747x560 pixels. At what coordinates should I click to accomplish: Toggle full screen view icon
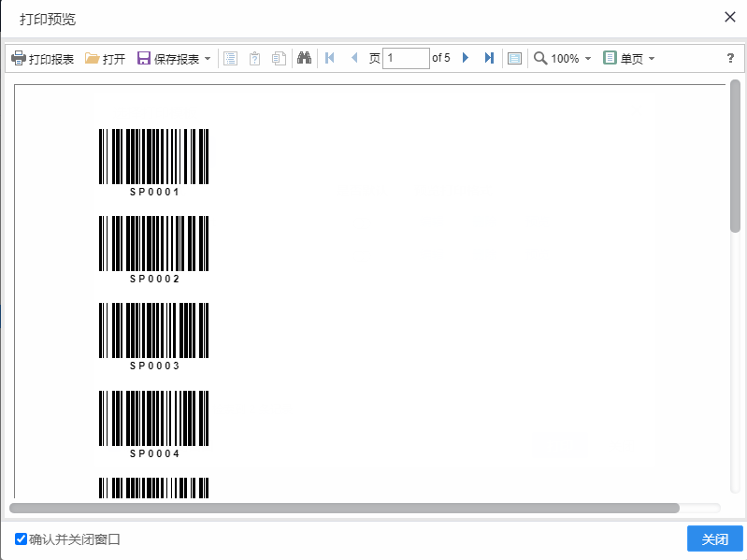(x=514, y=59)
